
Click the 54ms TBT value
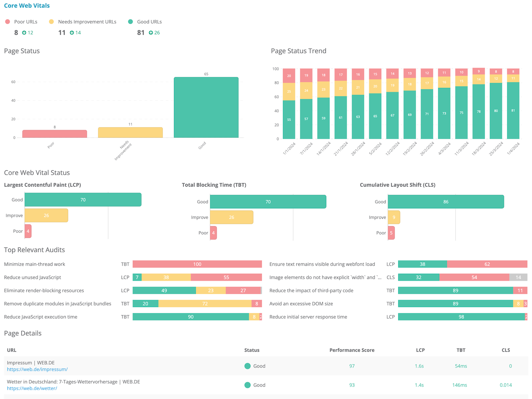click(461, 366)
